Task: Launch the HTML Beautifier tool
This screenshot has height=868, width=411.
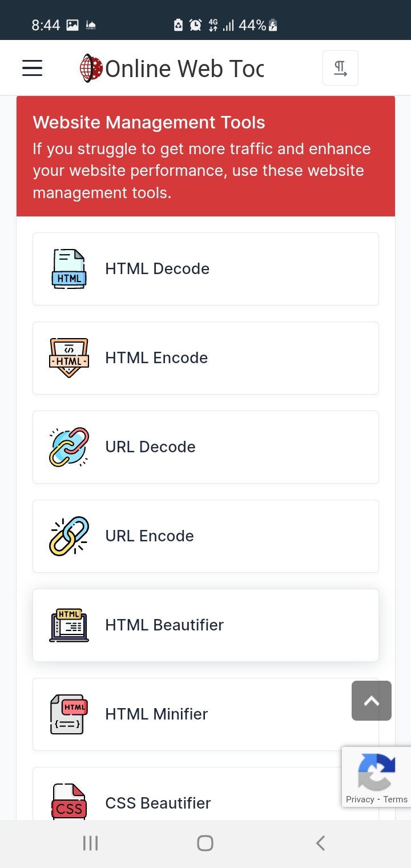Action: tap(164, 625)
